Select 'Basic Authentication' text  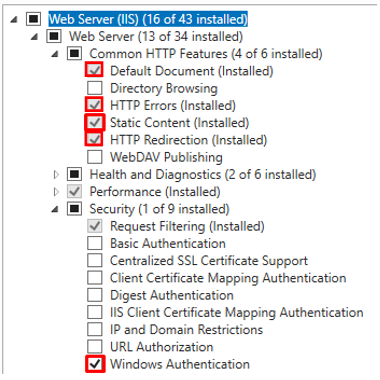click(x=168, y=243)
